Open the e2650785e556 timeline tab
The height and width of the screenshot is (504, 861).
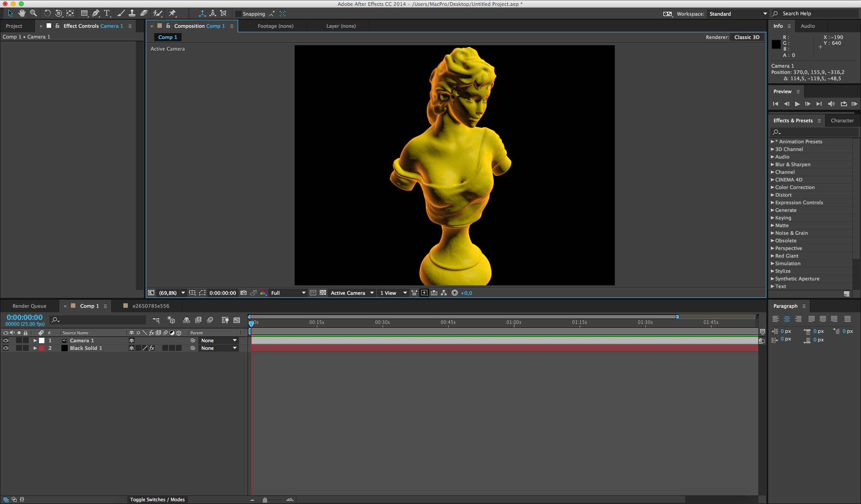151,306
